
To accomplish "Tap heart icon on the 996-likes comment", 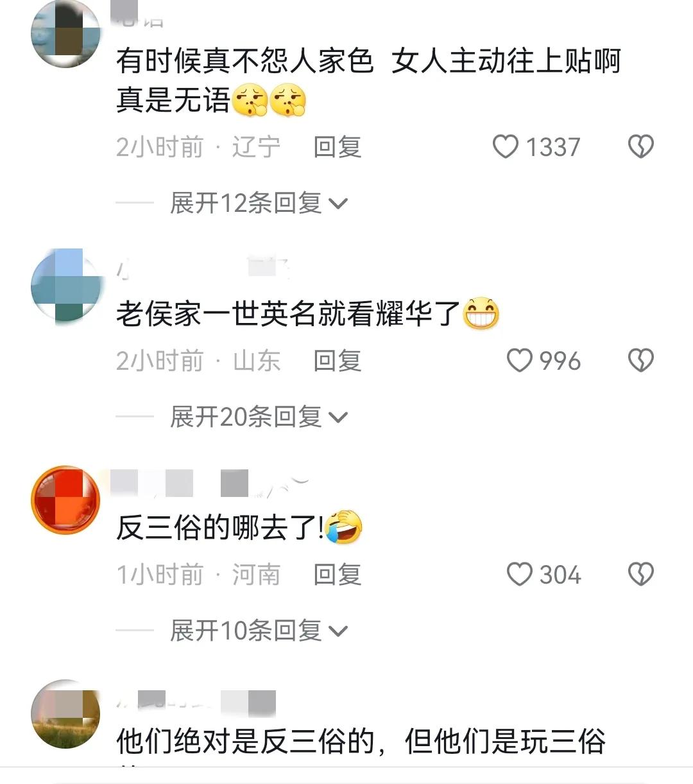I will 520,361.
